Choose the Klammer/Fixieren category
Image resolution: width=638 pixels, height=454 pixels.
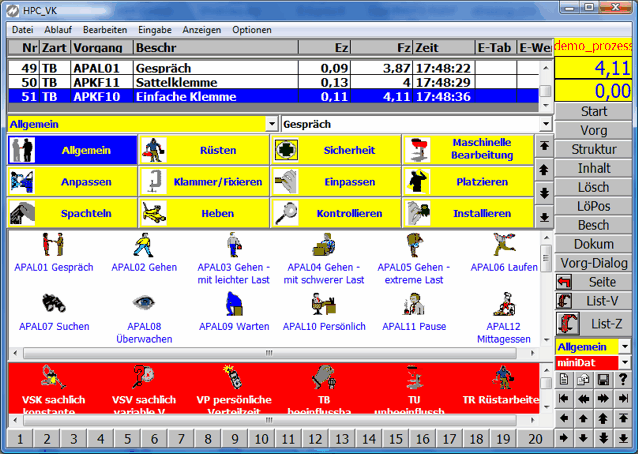(203, 182)
